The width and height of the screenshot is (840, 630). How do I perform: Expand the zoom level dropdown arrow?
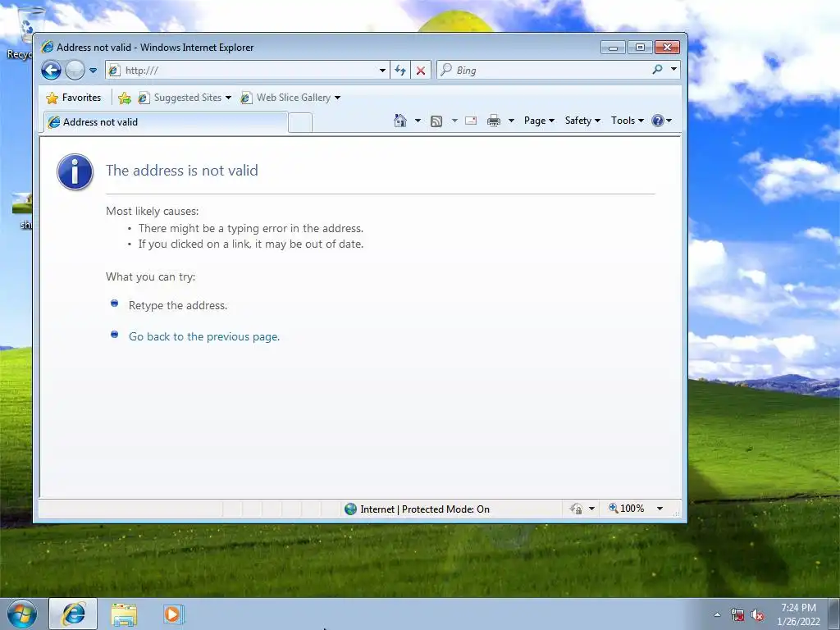pos(660,509)
